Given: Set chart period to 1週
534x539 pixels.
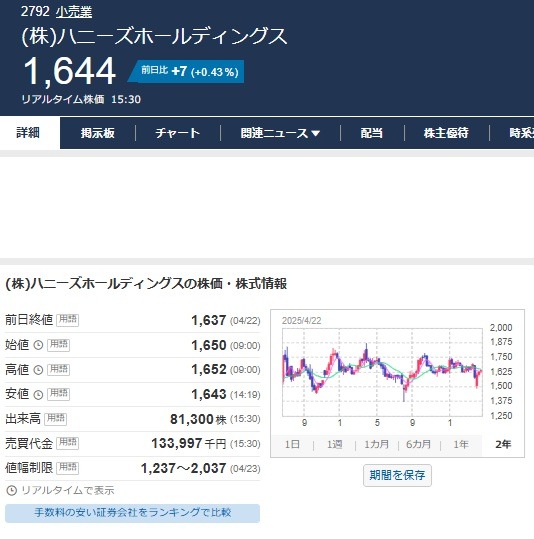Looking at the screenshot, I should [x=334, y=444].
